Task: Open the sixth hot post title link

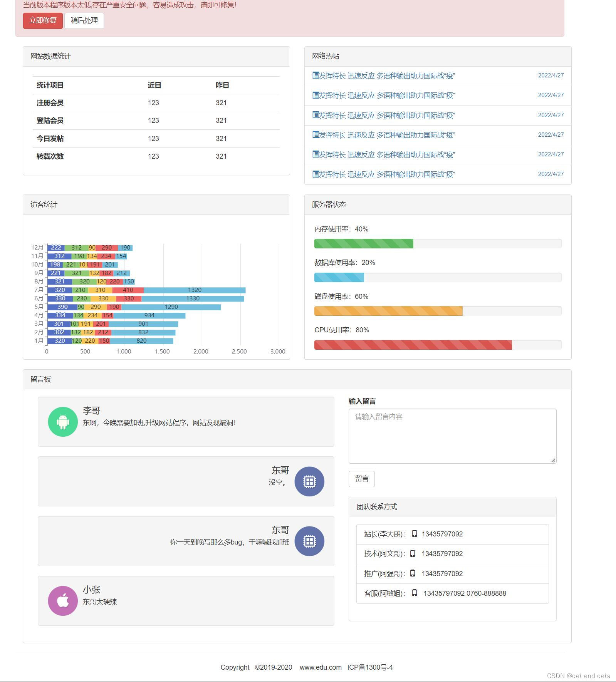Action: pyautogui.click(x=387, y=174)
